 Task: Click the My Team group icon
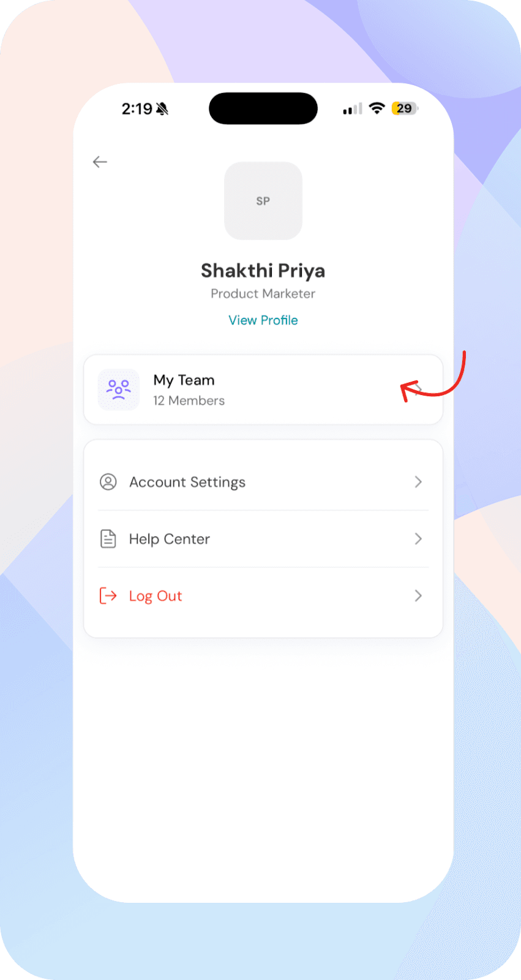119,390
